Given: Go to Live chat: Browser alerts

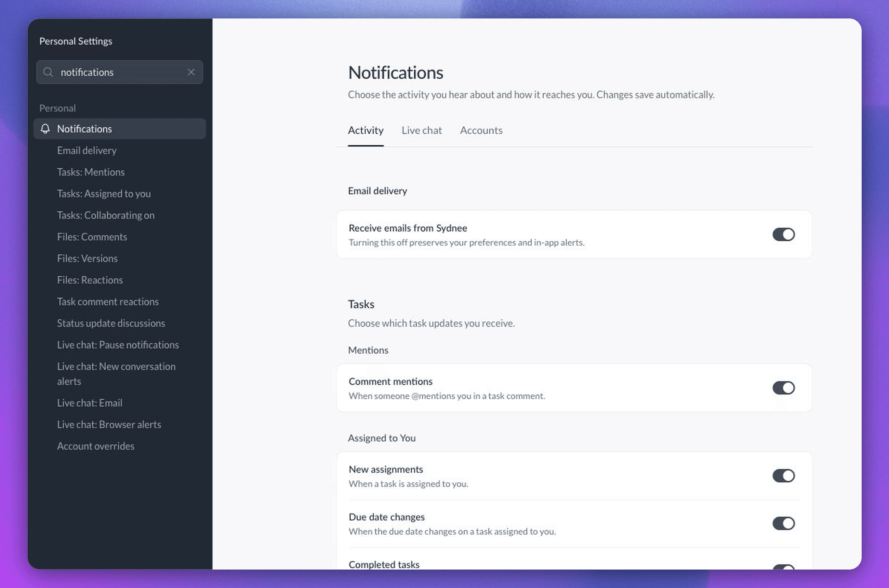Looking at the screenshot, I should (x=109, y=425).
